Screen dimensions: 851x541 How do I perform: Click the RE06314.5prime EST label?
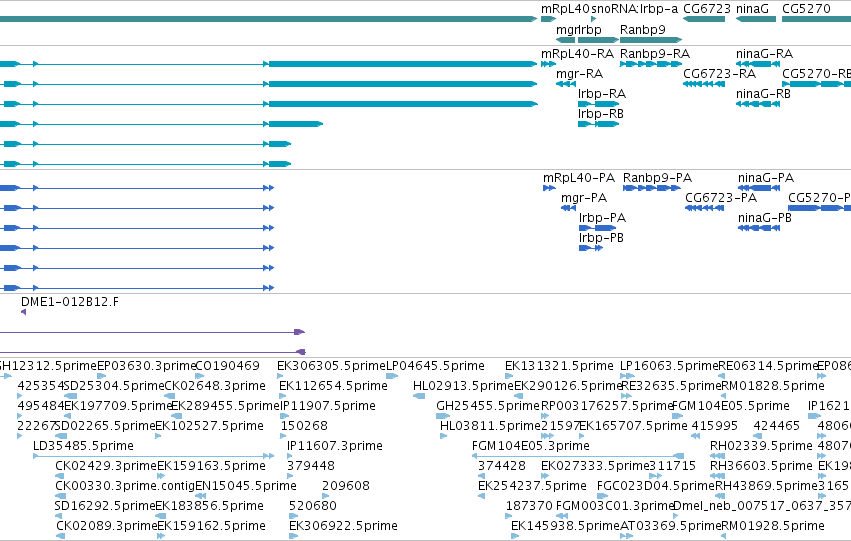coord(767,366)
